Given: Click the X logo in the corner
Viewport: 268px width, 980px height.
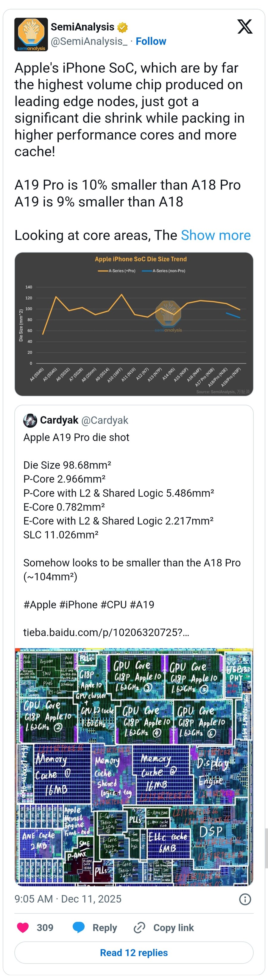Looking at the screenshot, I should tap(246, 27).
